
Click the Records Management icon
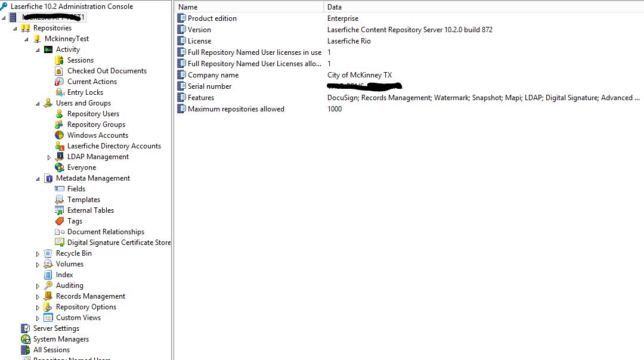(x=48, y=296)
